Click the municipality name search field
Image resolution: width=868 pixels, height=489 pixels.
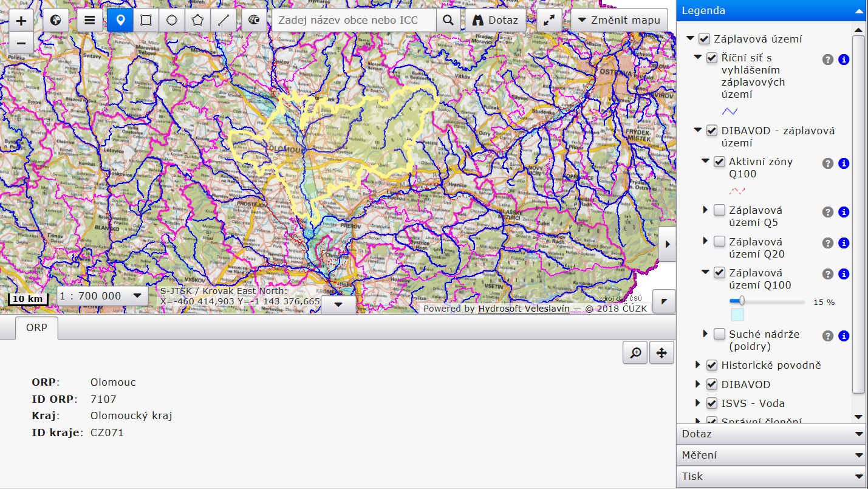(x=354, y=21)
